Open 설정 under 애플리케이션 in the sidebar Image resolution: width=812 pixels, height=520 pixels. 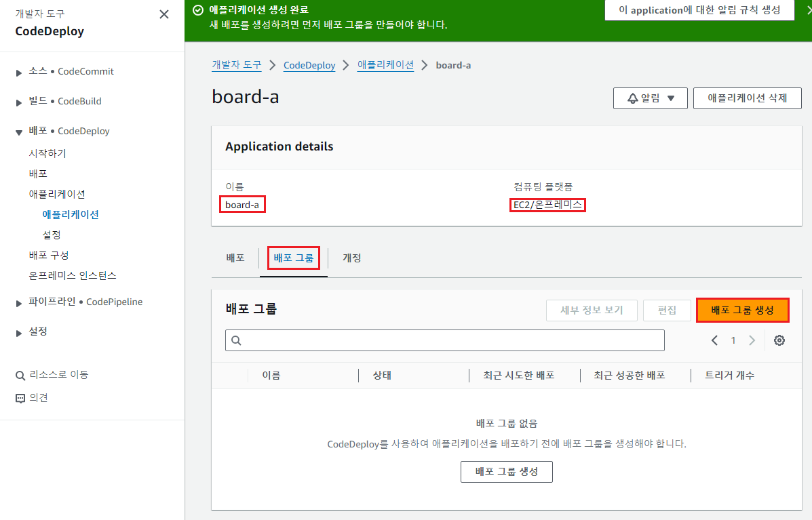click(52, 235)
